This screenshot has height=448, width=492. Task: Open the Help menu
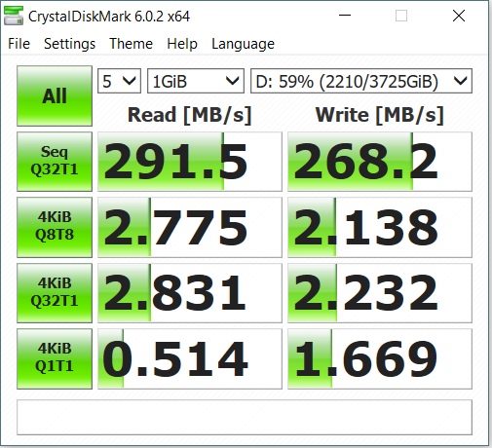tap(182, 44)
